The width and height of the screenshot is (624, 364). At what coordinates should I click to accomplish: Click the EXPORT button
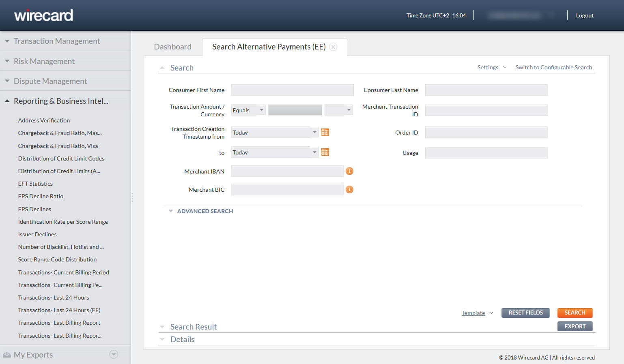575,326
